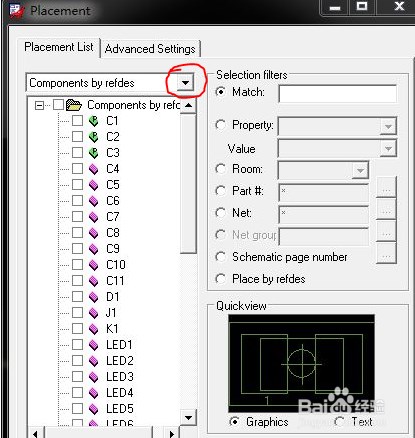Click the C7 component icon

(x=94, y=217)
